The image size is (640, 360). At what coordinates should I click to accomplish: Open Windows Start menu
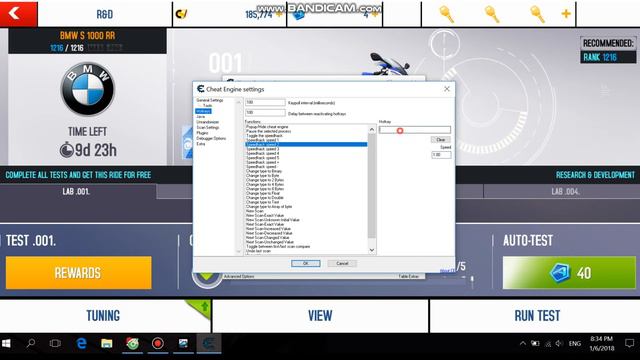click(7, 343)
